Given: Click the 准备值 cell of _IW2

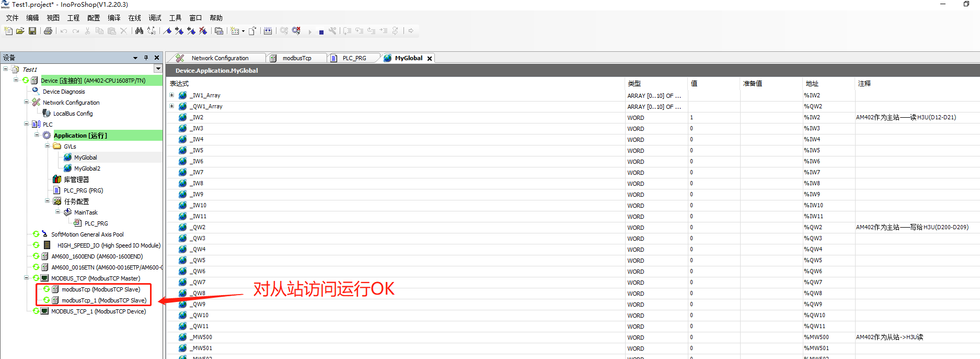Looking at the screenshot, I should click(x=771, y=117).
